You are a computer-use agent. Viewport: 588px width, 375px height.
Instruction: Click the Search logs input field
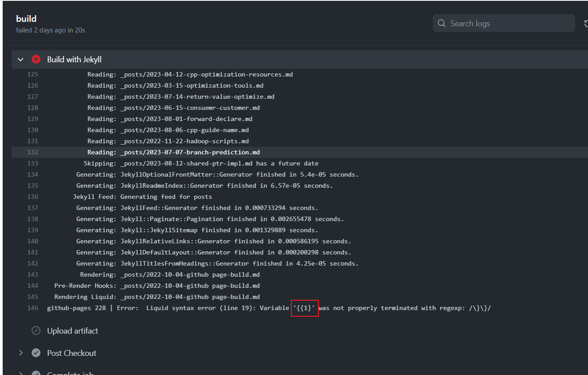pyautogui.click(x=503, y=23)
